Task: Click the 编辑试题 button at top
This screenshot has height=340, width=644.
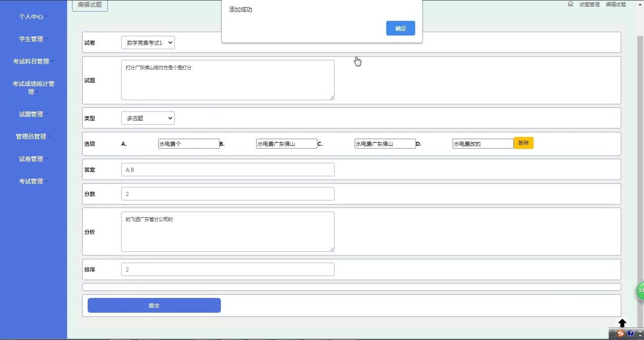Action: (x=90, y=5)
